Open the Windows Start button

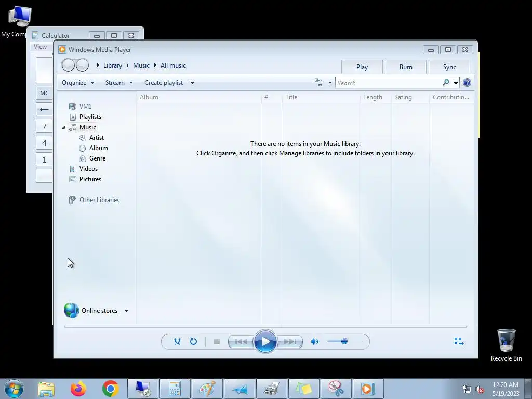(x=14, y=389)
